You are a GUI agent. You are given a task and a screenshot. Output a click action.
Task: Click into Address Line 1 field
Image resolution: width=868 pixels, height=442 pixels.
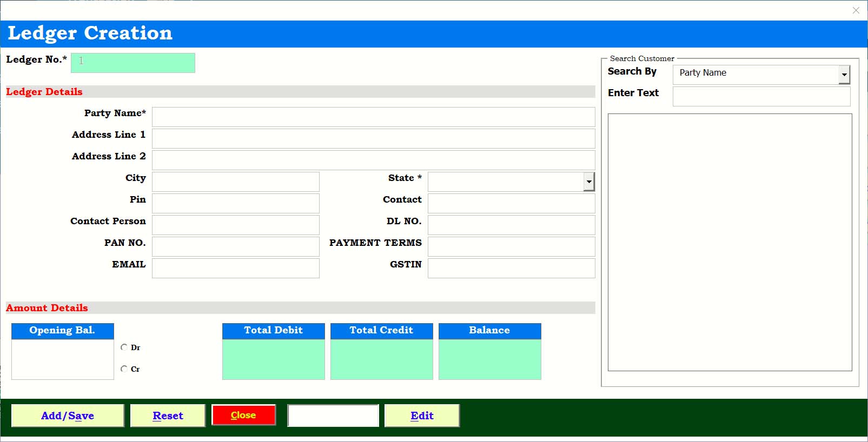(x=373, y=138)
